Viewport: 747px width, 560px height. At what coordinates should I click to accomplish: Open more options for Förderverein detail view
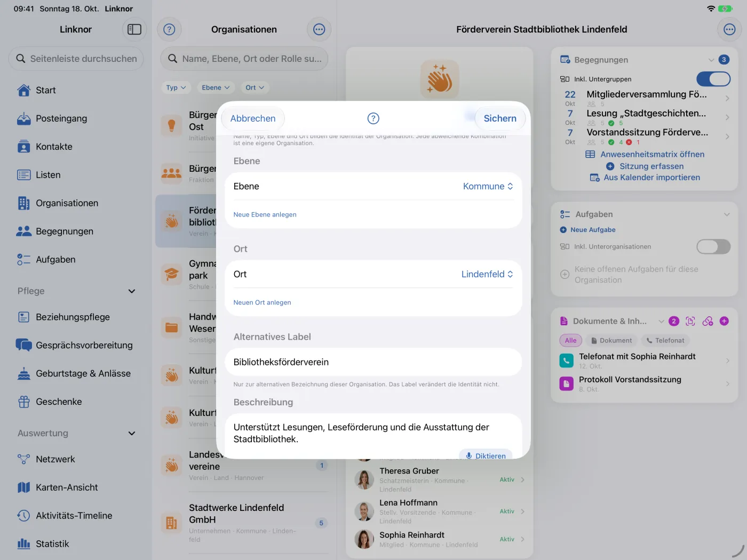(729, 29)
